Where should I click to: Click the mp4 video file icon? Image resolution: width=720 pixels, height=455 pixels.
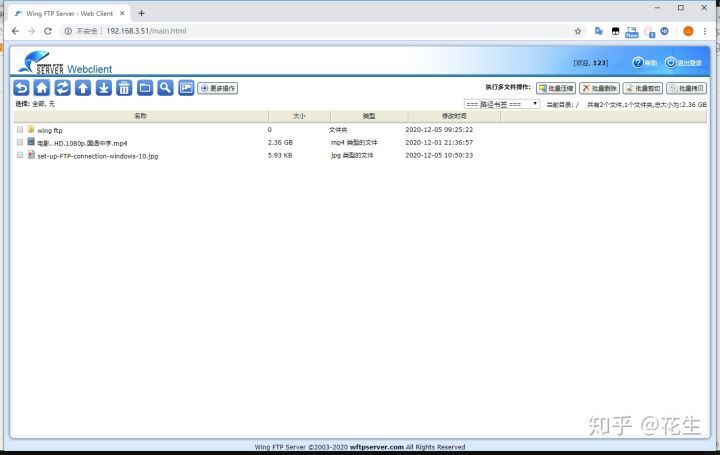point(31,142)
